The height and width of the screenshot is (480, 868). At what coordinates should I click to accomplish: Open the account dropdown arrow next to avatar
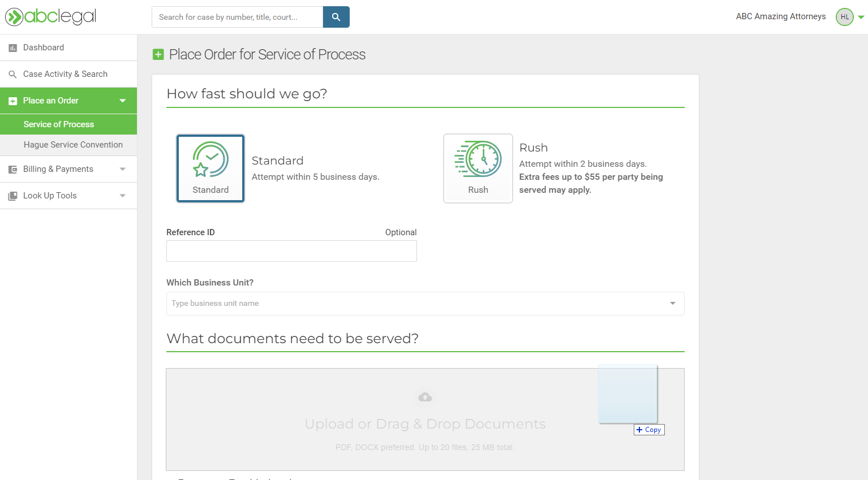click(861, 17)
